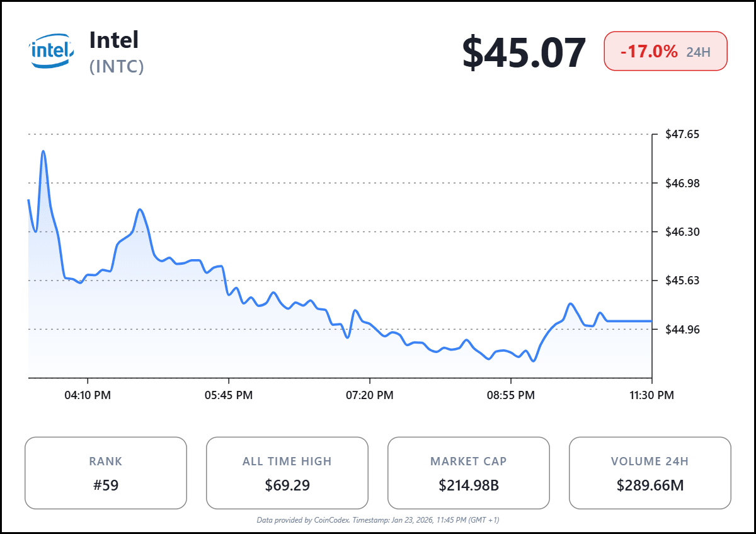Click the Intel company name heading
The width and height of the screenshot is (756, 534).
coord(114,40)
